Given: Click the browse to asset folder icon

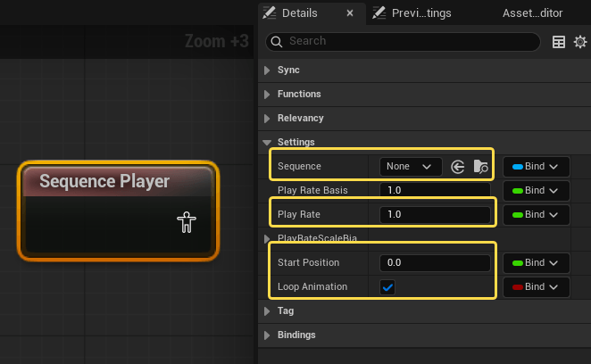Looking at the screenshot, I should (x=481, y=166).
